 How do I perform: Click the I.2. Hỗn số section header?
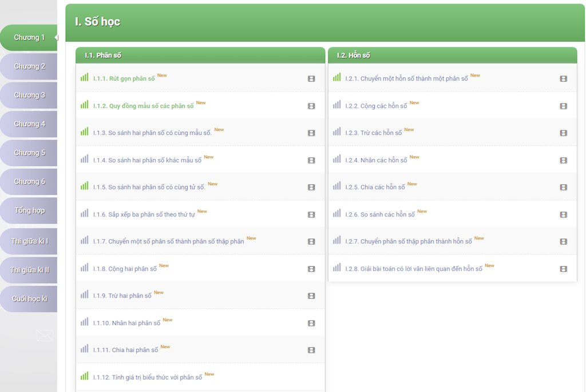[354, 56]
